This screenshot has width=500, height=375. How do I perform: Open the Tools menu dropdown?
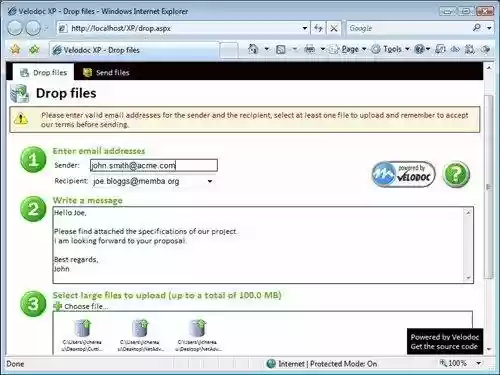coord(390,49)
